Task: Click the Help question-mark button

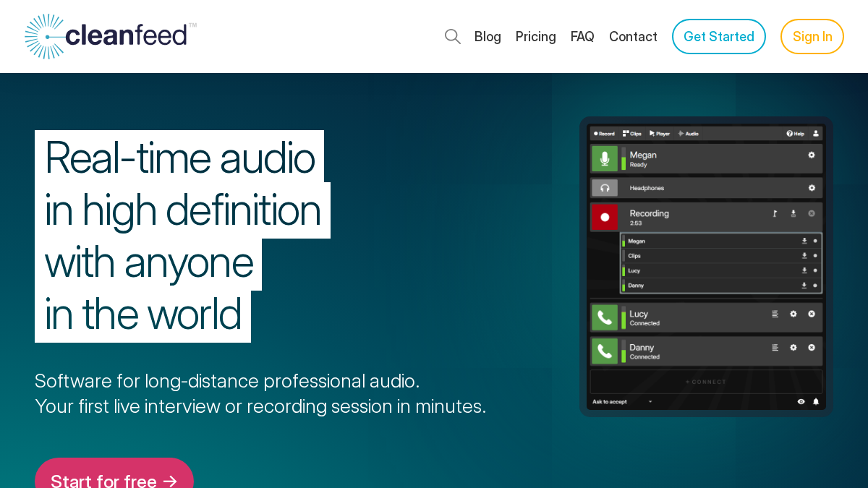Action: click(x=795, y=134)
